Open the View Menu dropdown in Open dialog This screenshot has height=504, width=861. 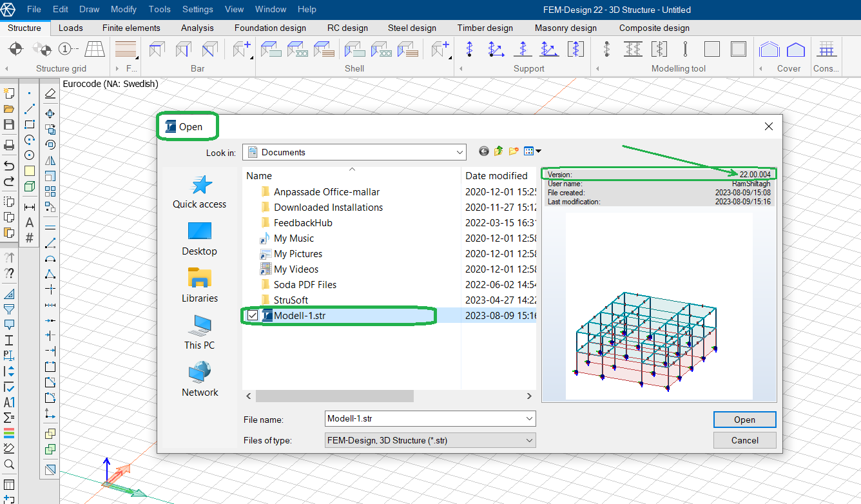pos(532,151)
